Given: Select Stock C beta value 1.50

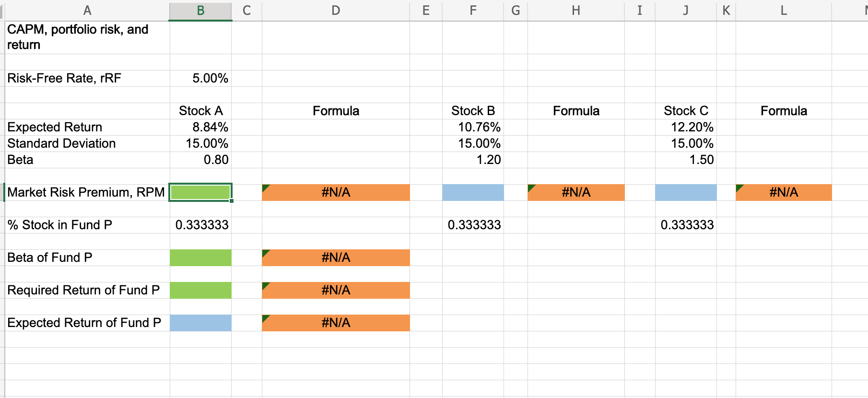Looking at the screenshot, I should pyautogui.click(x=686, y=160).
